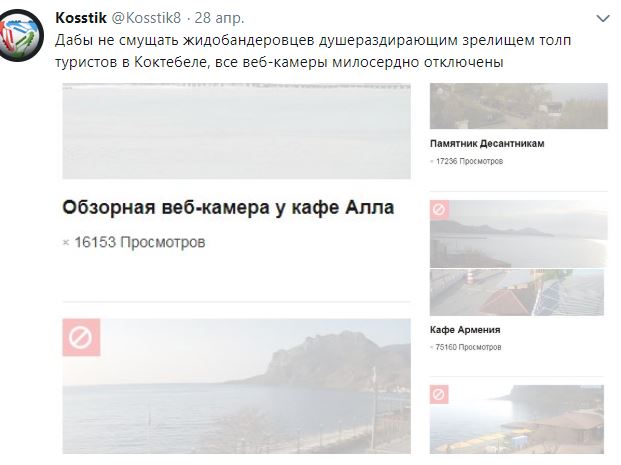The height and width of the screenshot is (465, 621).
Task: Open the bottom right beach cafe thumbnail
Action: (517, 419)
